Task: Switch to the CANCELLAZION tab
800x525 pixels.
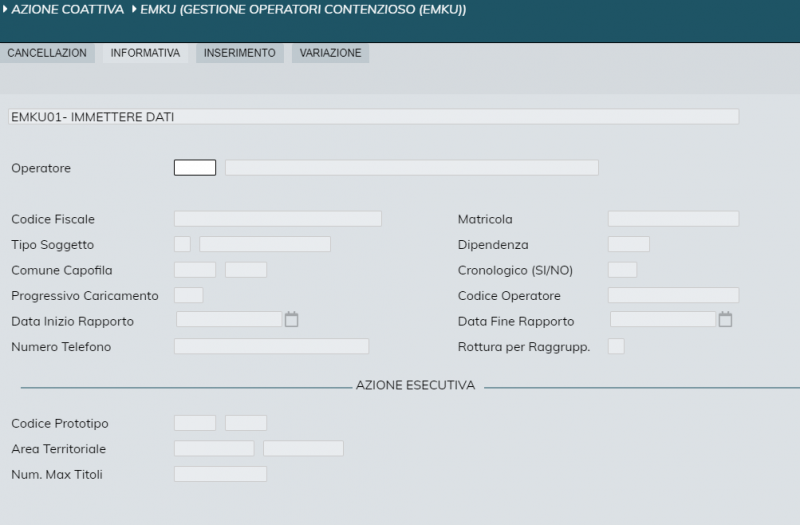Action: pos(47,53)
